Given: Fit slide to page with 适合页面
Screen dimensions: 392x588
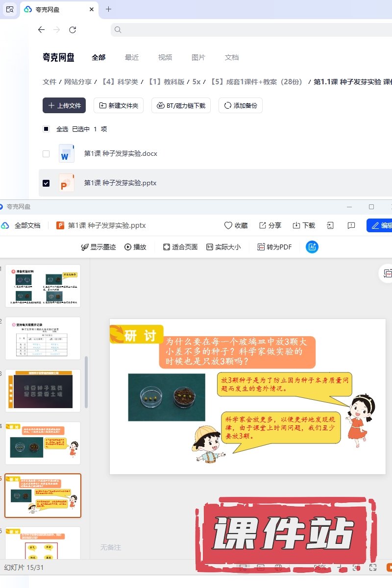Looking at the screenshot, I should click(x=180, y=247).
